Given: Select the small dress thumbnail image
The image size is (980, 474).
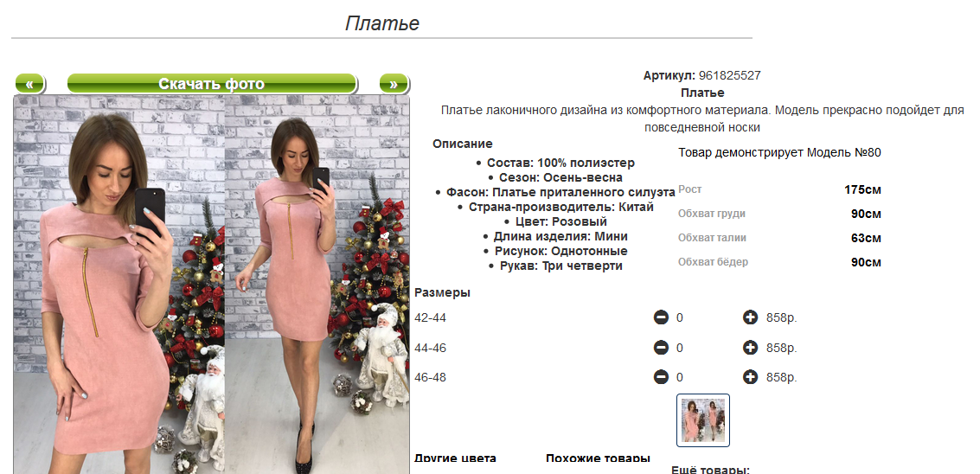Looking at the screenshot, I should (702, 420).
